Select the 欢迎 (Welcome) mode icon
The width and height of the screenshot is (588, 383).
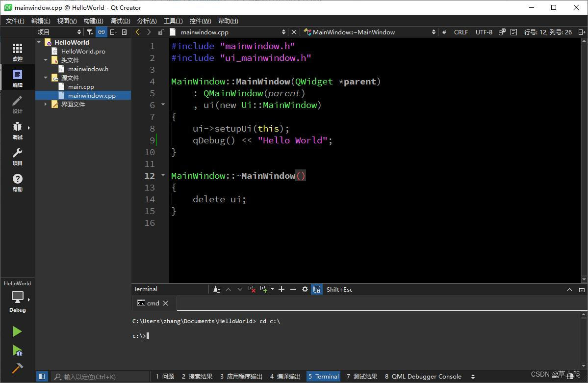(17, 49)
